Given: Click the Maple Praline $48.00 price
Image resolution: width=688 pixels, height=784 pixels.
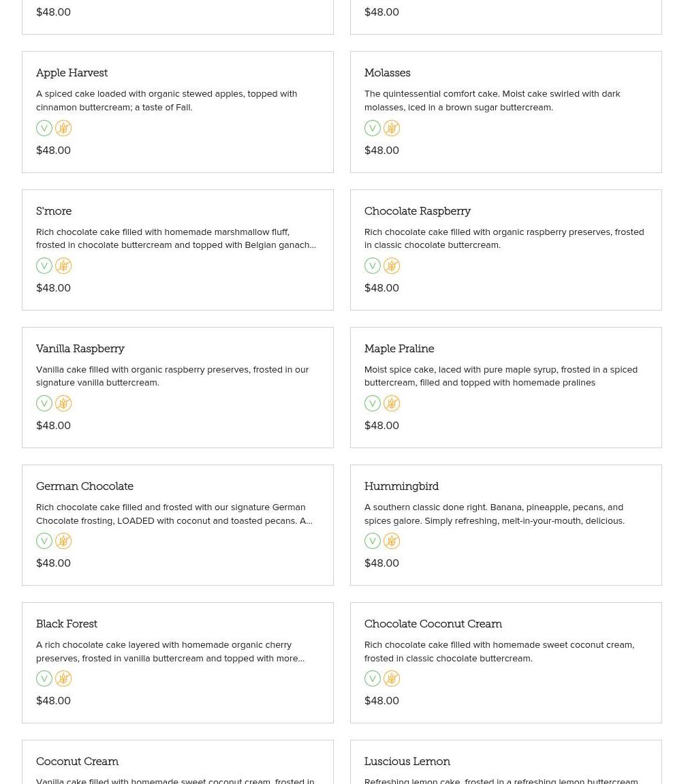Looking at the screenshot, I should (x=381, y=426).
